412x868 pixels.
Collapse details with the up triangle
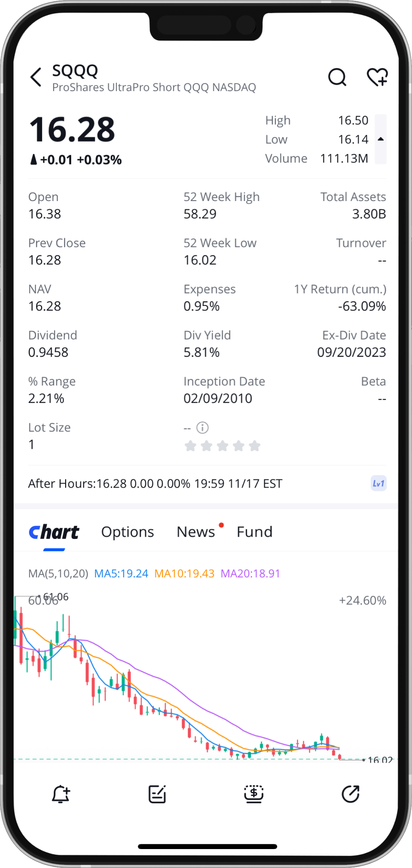381,139
